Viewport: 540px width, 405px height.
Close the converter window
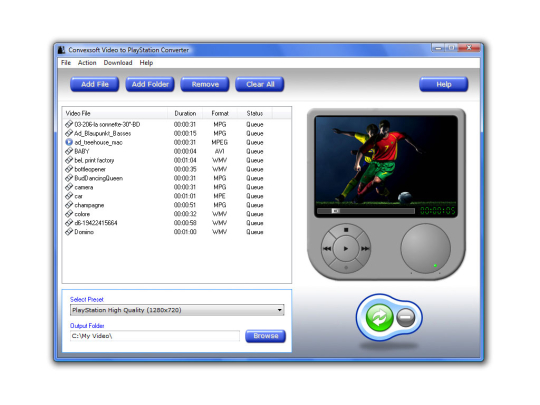(469, 48)
